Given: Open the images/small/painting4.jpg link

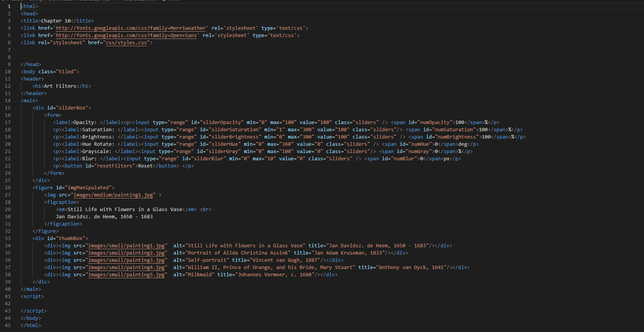Looking at the screenshot, I should (126, 268).
